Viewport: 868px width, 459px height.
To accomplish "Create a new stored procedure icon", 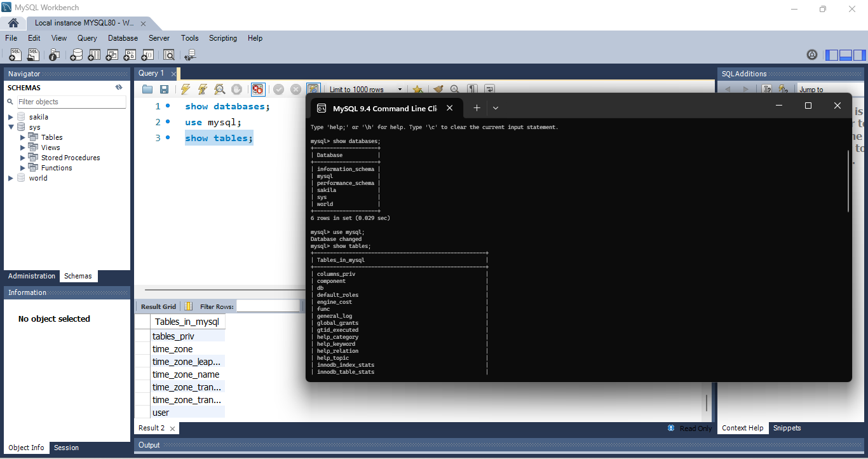I will coord(130,55).
